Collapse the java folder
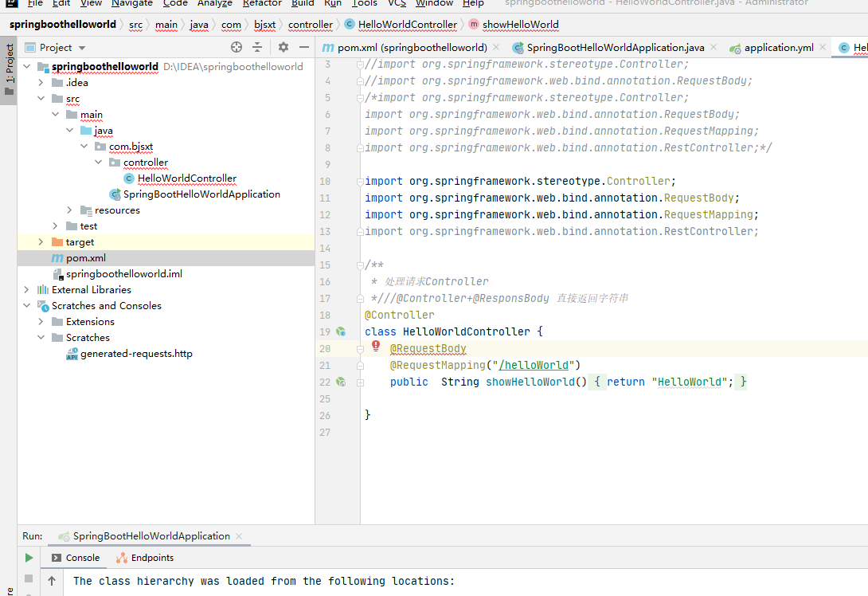This screenshot has height=596, width=868. point(69,130)
